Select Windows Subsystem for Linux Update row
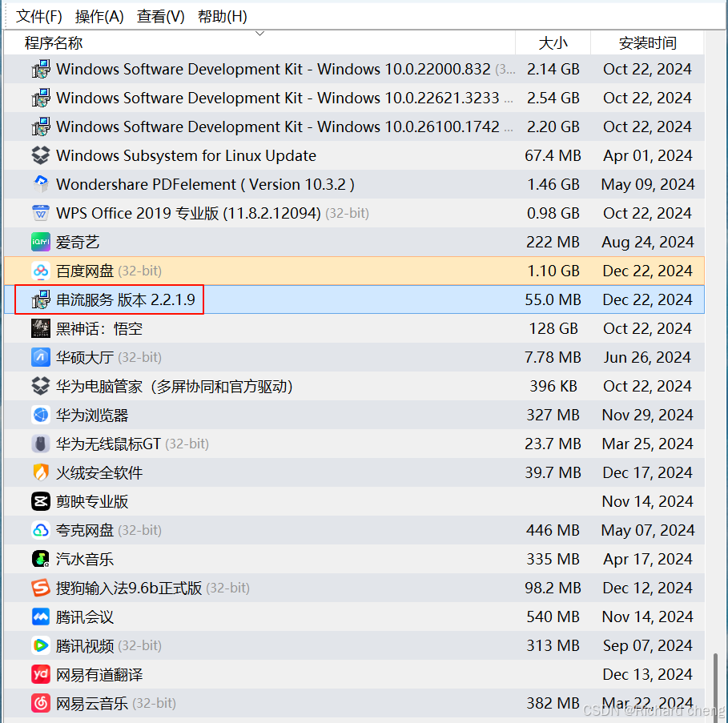Image resolution: width=728 pixels, height=723 pixels. (354, 155)
